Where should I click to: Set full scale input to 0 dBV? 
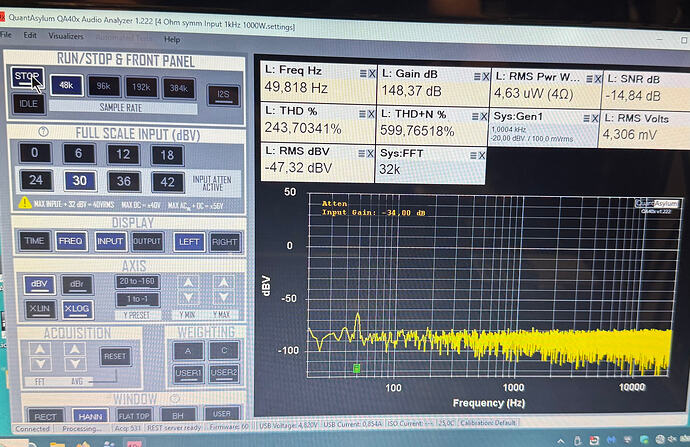click(35, 153)
